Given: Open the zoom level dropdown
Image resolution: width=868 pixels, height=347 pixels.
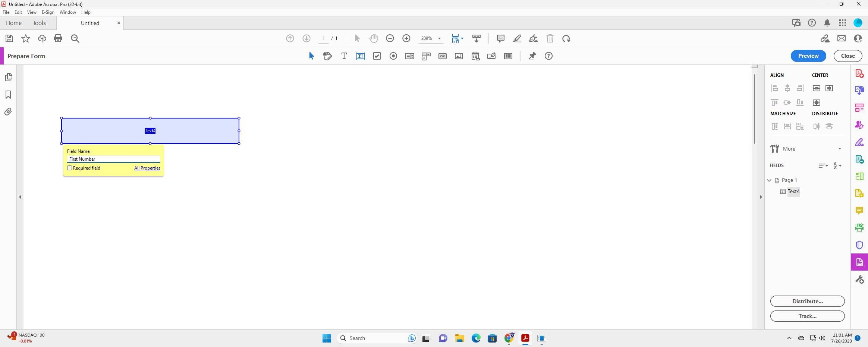Looking at the screenshot, I should pyautogui.click(x=440, y=38).
